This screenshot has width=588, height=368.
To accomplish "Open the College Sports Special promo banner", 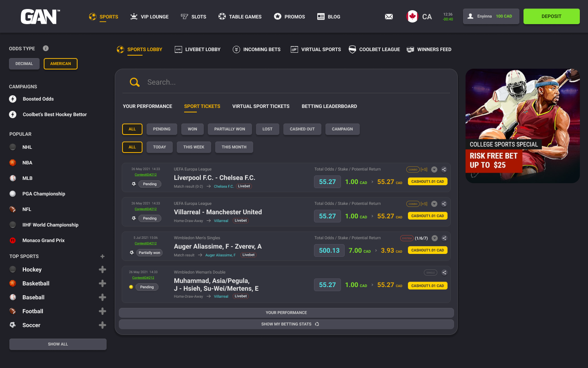I will 522,126.
